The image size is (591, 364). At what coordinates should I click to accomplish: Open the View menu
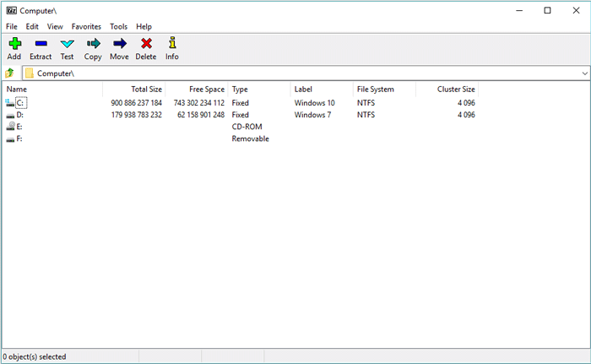(55, 26)
